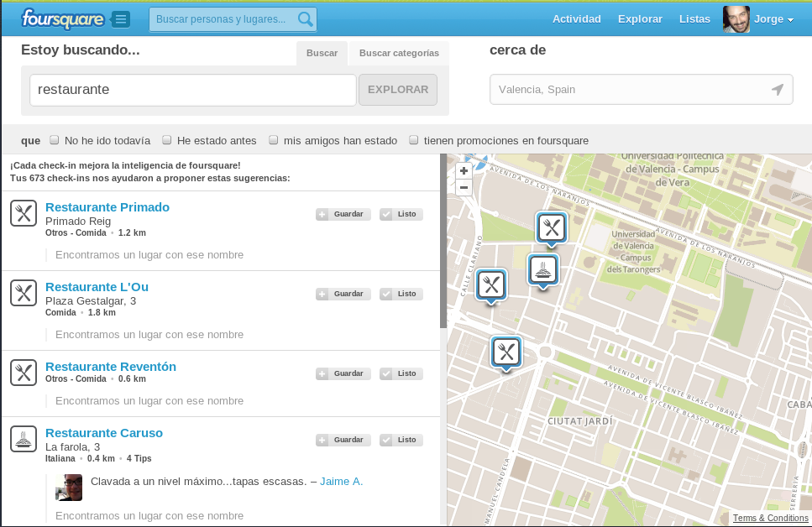Screen dimensions: 812x527
Task: Click the magnifier icon in the search bar
Action: pos(304,18)
